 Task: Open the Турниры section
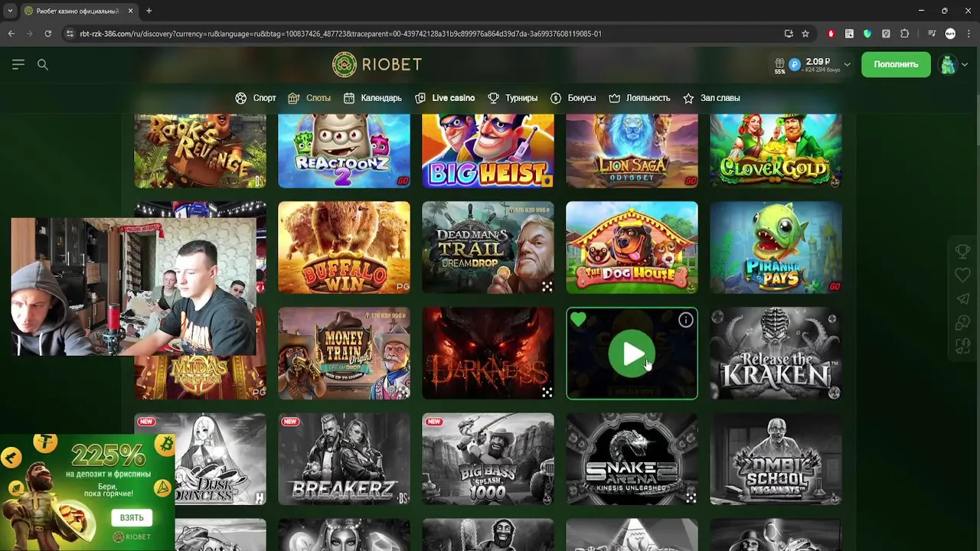tap(512, 98)
